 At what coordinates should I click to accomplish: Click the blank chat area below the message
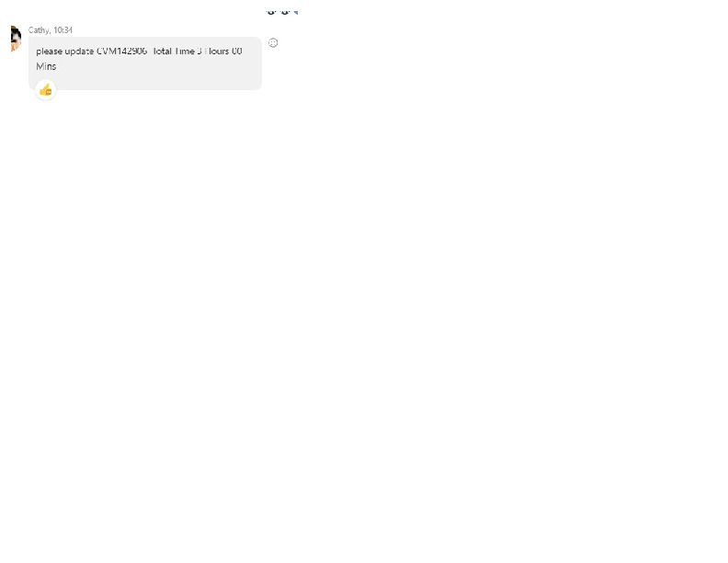pyautogui.click(x=368, y=322)
